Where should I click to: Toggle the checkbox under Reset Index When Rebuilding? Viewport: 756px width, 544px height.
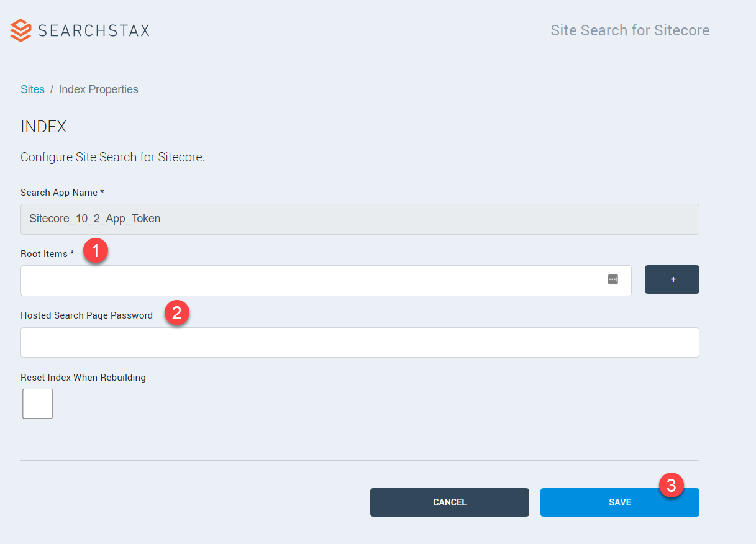(x=37, y=403)
